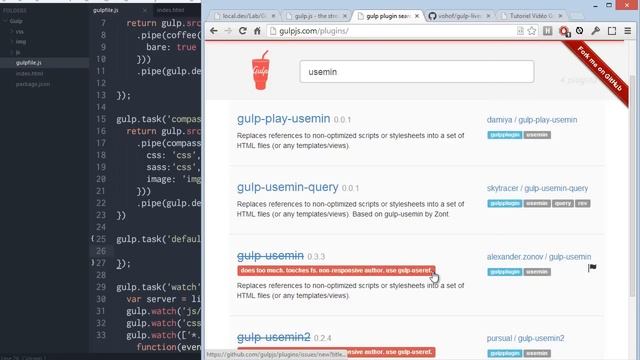Bookmark the page with the star icon

pyautogui.click(x=531, y=31)
